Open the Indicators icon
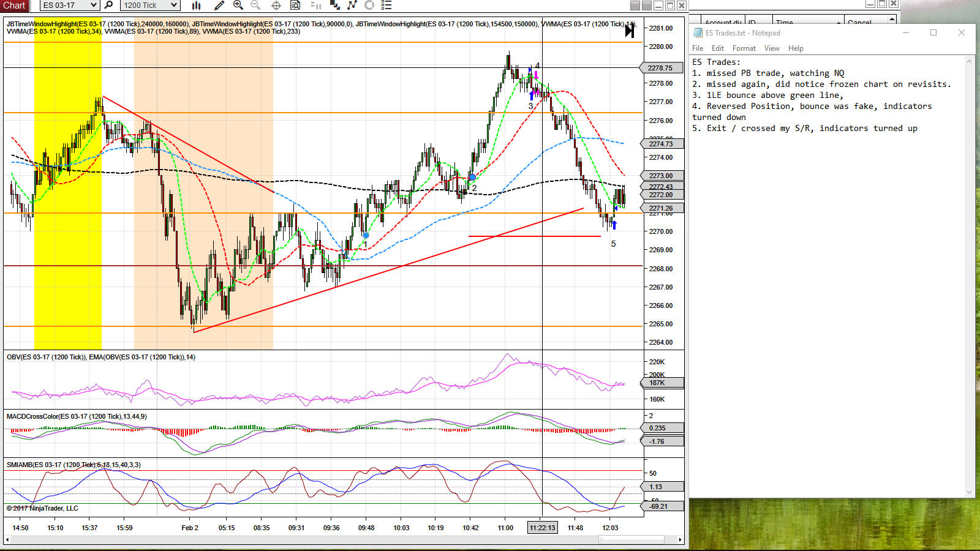Screen dimensions: 980x551 [335, 5]
